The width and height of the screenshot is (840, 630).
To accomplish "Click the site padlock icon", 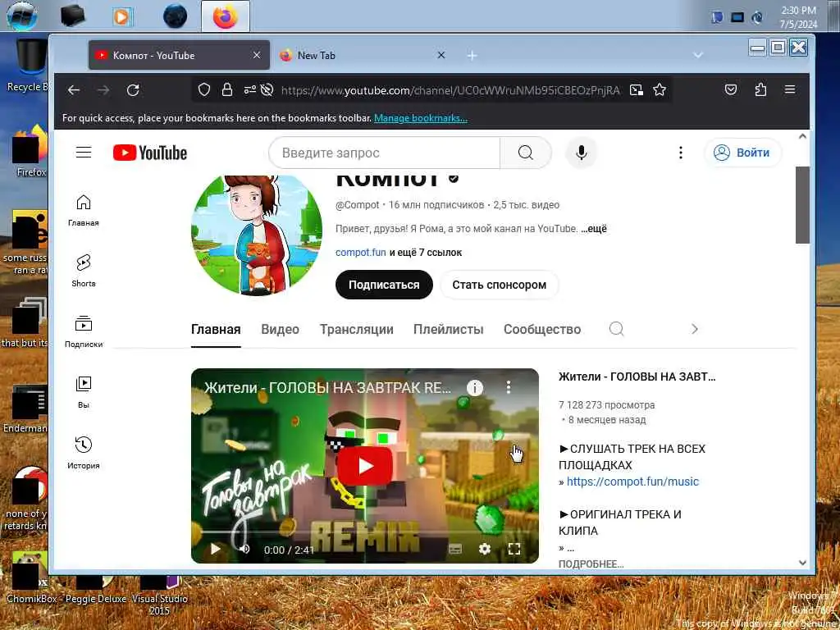I will 227,89.
